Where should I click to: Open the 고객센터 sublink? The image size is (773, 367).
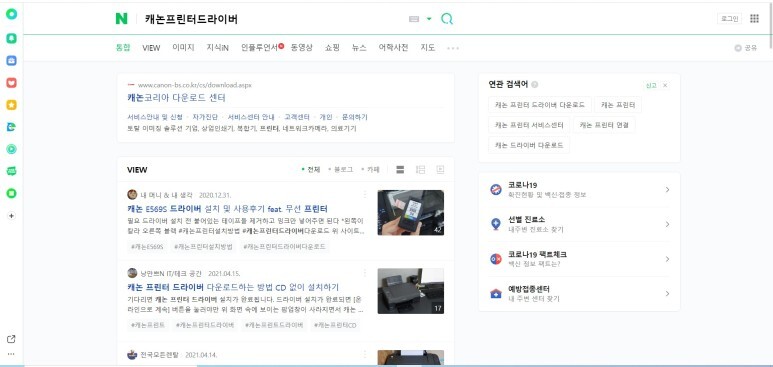[x=297, y=117]
